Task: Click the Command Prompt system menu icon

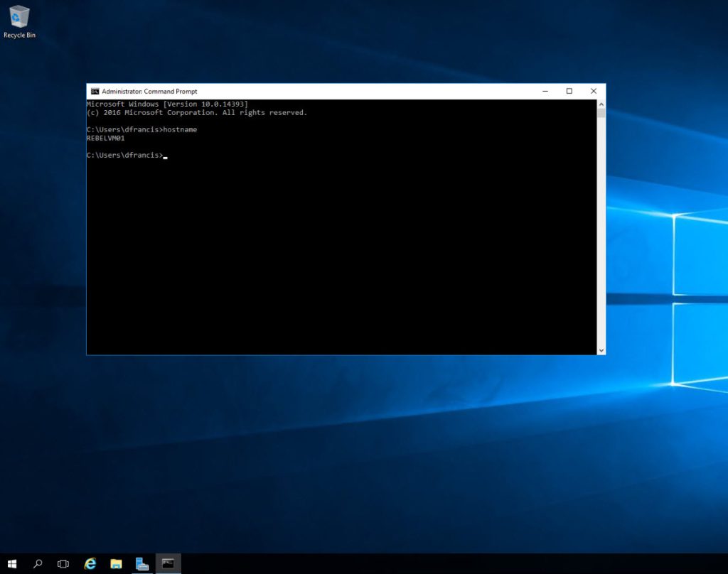Action: [x=95, y=91]
